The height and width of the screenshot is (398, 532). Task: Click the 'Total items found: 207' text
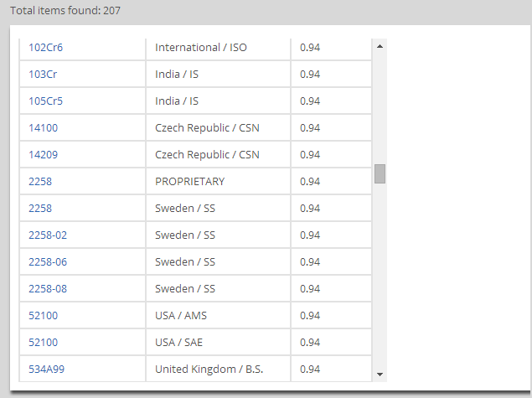click(x=65, y=11)
